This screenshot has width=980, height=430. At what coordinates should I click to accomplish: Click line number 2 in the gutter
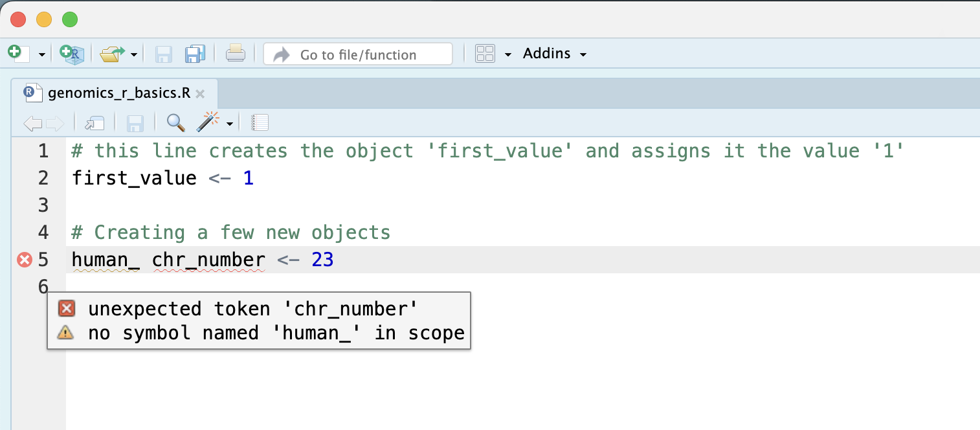point(43,178)
